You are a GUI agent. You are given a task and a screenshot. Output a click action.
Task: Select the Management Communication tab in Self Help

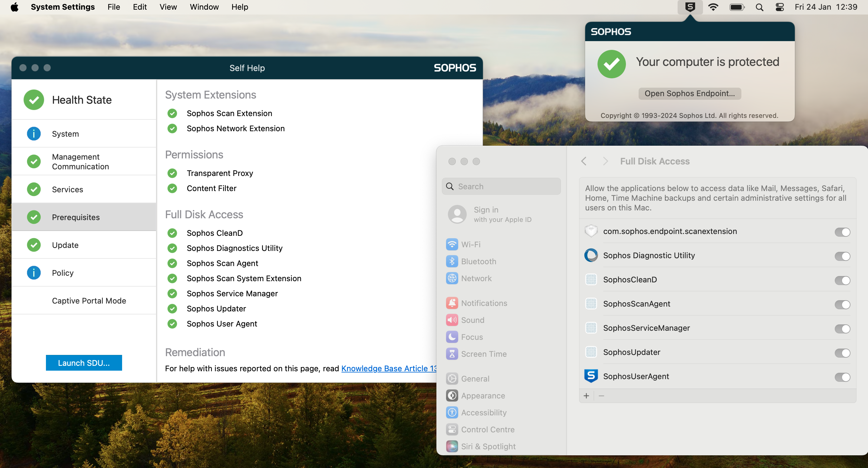84,161
